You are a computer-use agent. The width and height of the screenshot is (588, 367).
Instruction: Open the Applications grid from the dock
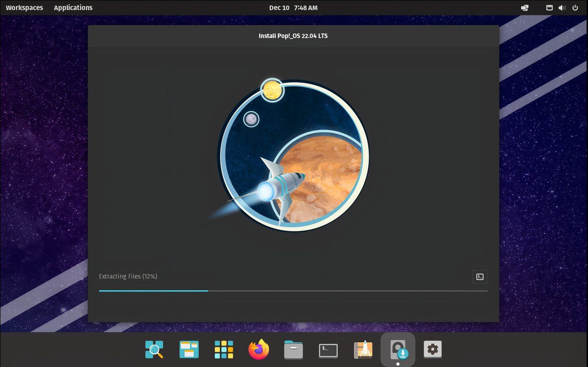(223, 349)
